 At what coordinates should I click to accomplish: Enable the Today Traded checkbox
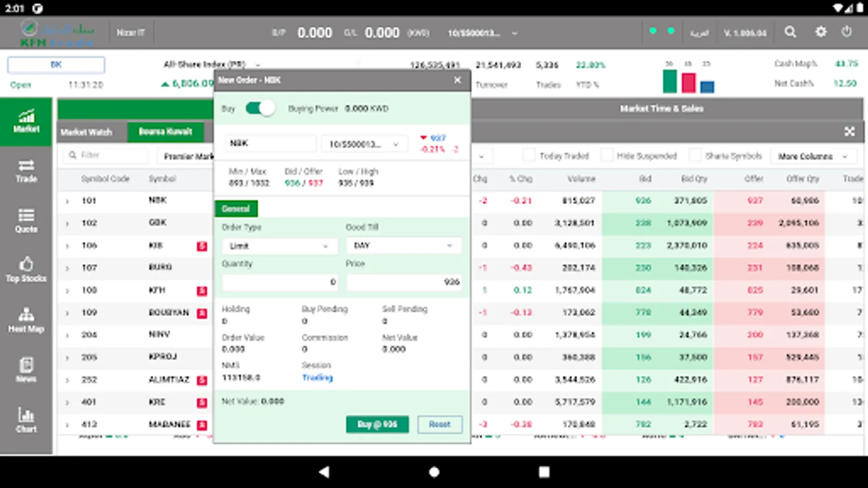click(529, 156)
